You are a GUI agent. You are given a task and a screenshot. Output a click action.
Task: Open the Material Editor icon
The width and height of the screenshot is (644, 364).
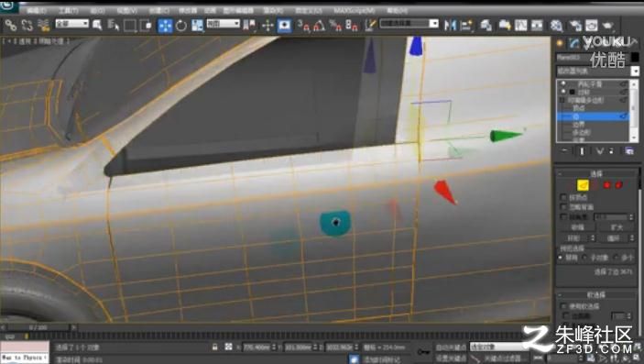click(556, 26)
